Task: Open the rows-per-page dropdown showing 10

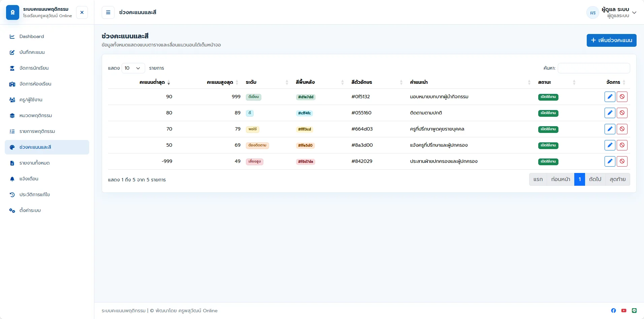Action: point(133,68)
